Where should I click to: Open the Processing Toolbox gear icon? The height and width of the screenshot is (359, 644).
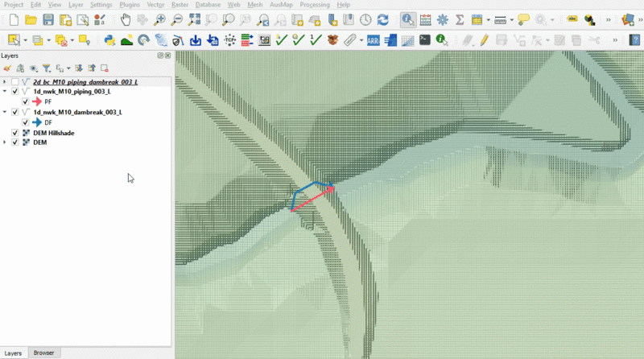click(442, 19)
